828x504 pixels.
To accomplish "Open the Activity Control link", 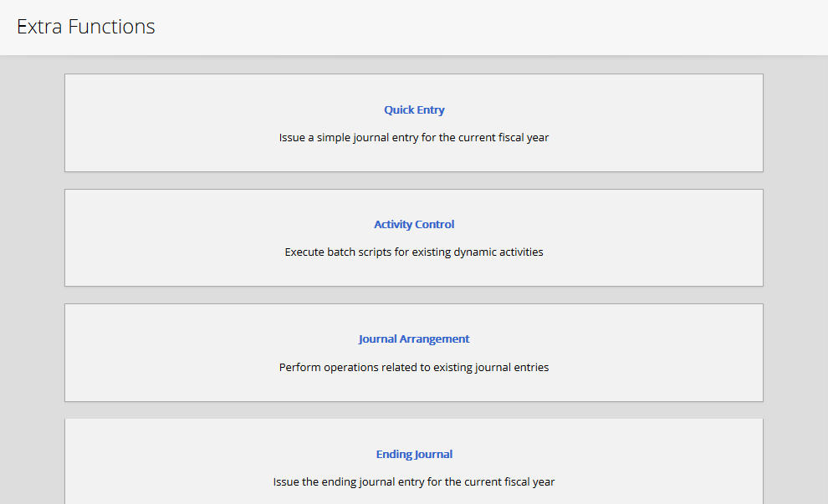I will pos(414,224).
